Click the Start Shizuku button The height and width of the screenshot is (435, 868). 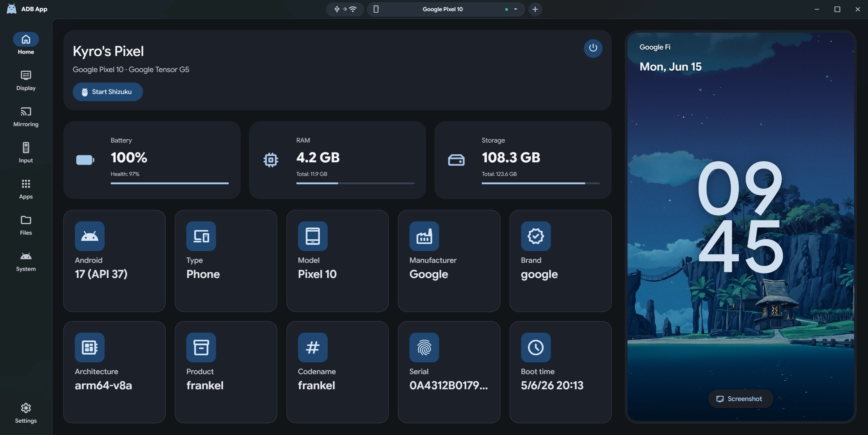108,92
